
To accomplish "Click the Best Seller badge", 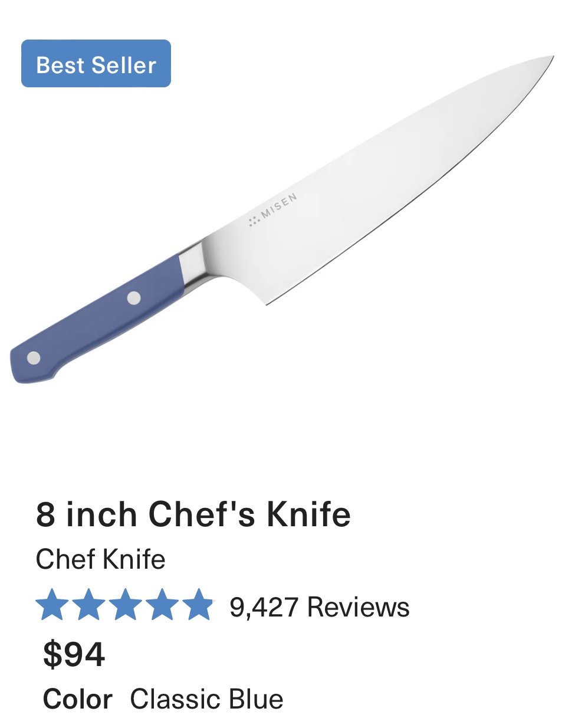I will pyautogui.click(x=96, y=64).
